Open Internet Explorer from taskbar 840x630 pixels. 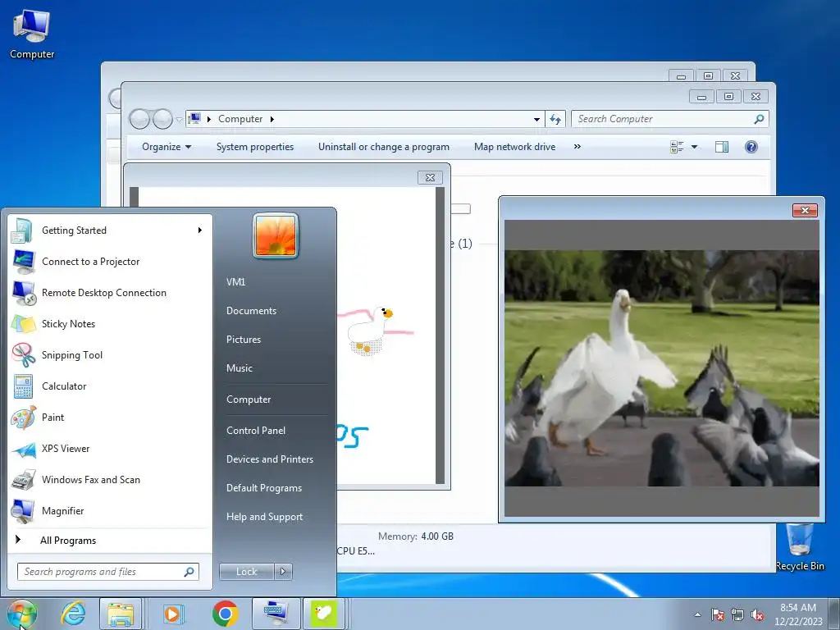coord(73,614)
